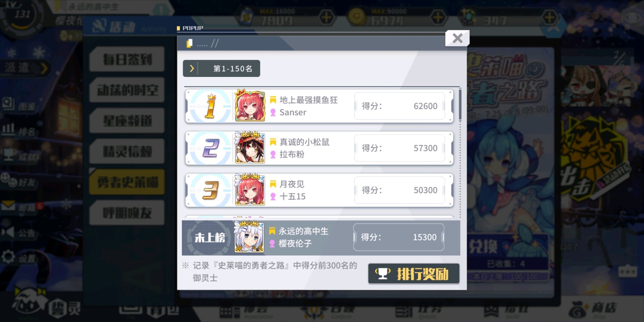
Task: Select first-place player avatar
Action: tap(250, 106)
